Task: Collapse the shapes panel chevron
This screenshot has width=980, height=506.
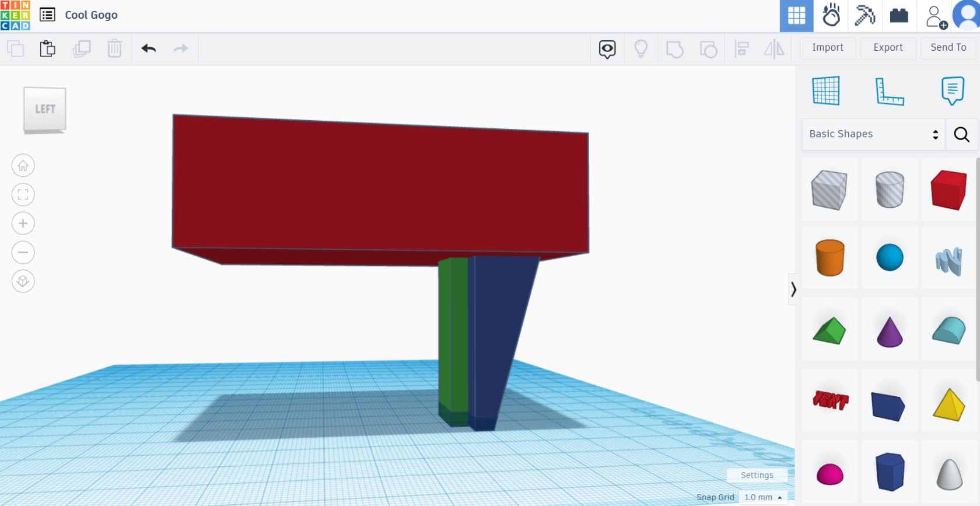Action: 793,289
